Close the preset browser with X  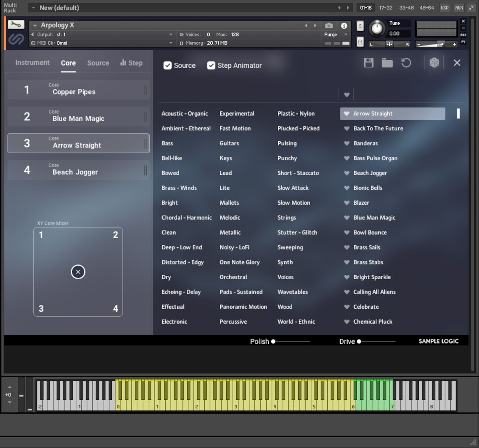[457, 63]
